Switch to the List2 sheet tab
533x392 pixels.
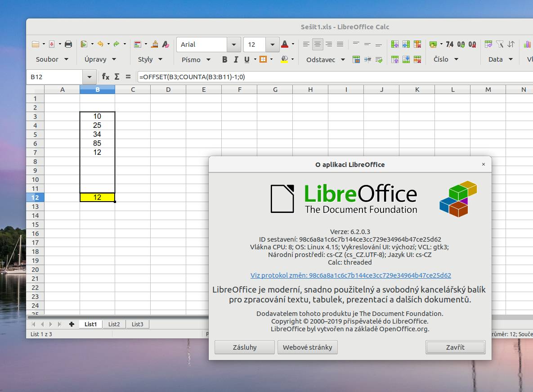[114, 324]
